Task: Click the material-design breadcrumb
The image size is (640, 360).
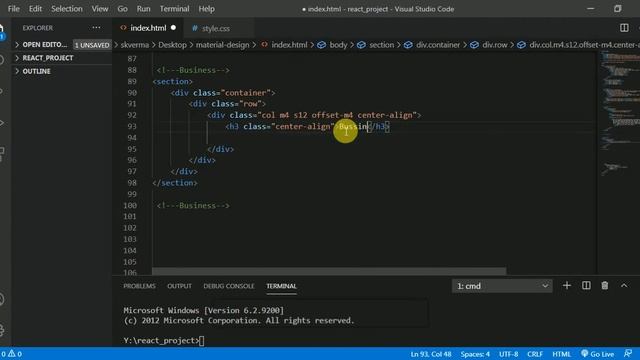Action: pyautogui.click(x=222, y=45)
